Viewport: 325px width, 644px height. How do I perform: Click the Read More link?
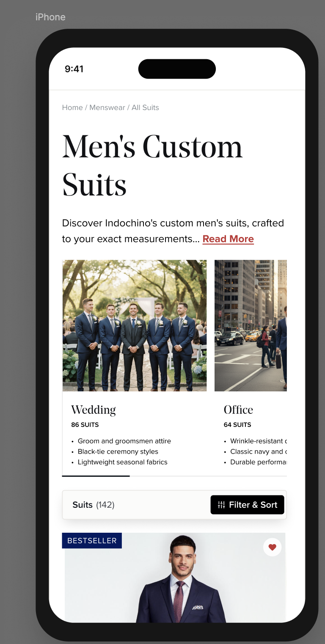click(x=228, y=239)
